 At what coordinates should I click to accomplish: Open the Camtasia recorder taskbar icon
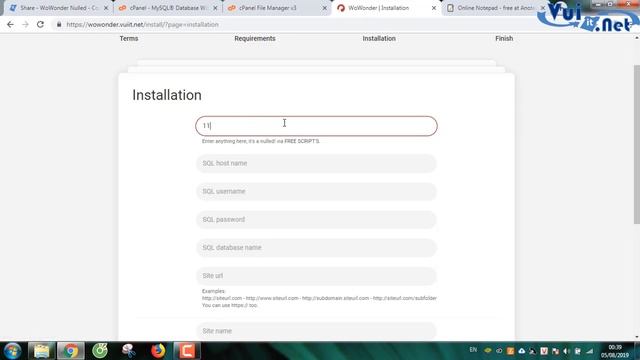pyautogui.click(x=187, y=351)
